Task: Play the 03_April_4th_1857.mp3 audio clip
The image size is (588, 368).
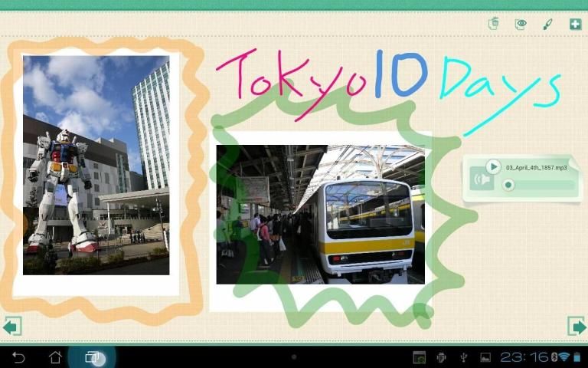Action: click(494, 166)
